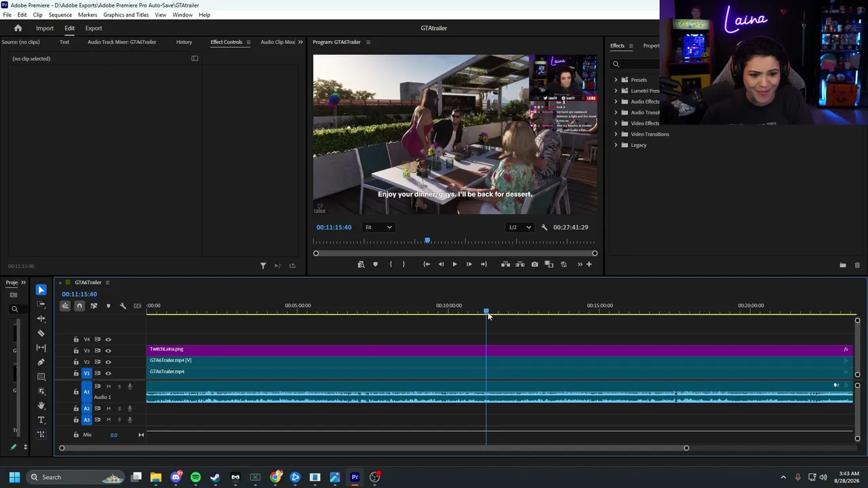Screen dimensions: 868x488
Task: Toggle the eye for track V2
Action: (x=108, y=362)
